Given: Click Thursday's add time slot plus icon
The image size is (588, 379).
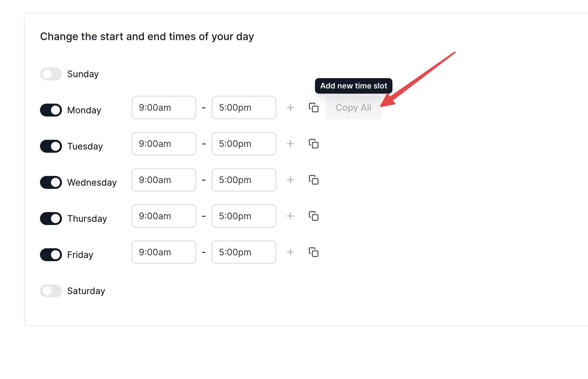Looking at the screenshot, I should tap(290, 216).
